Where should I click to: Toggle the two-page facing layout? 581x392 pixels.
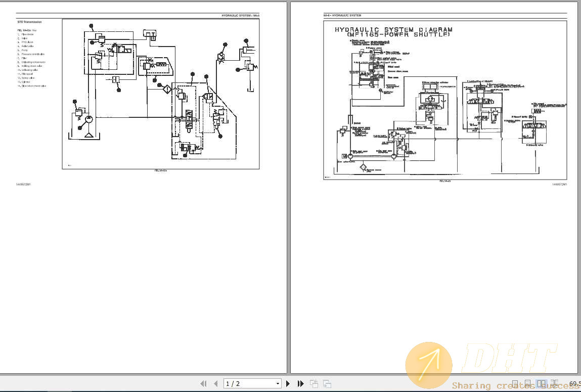(x=542, y=383)
